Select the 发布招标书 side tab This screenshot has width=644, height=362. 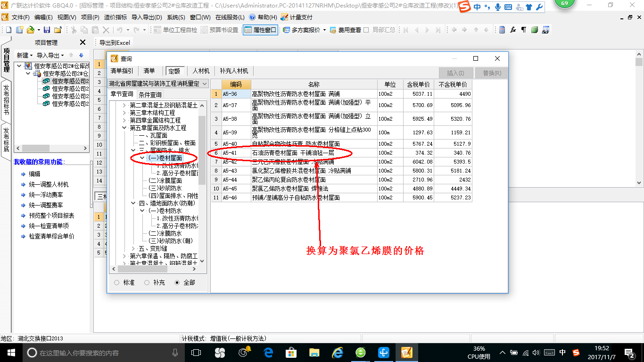tap(6, 100)
